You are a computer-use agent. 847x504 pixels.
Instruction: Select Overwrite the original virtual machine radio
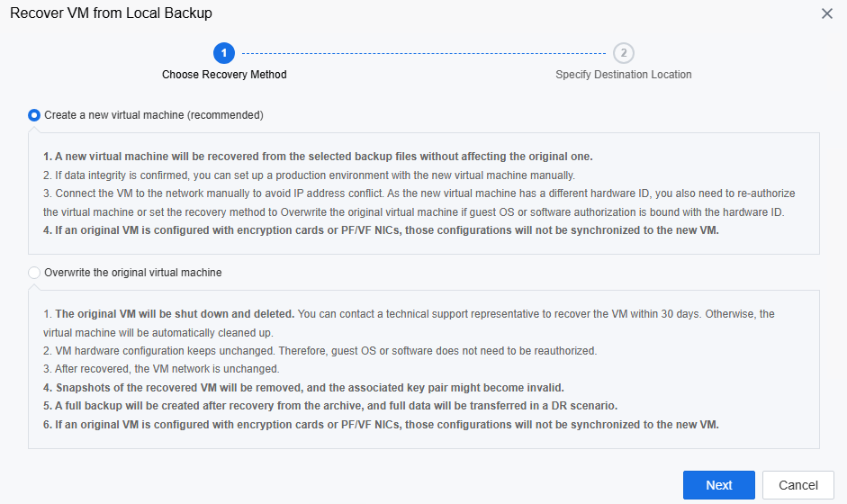(34, 273)
